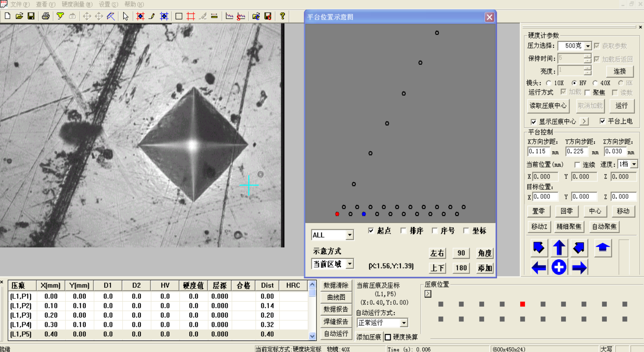Select the 40X lens radio button
The width and height of the screenshot is (644, 352).
click(595, 83)
